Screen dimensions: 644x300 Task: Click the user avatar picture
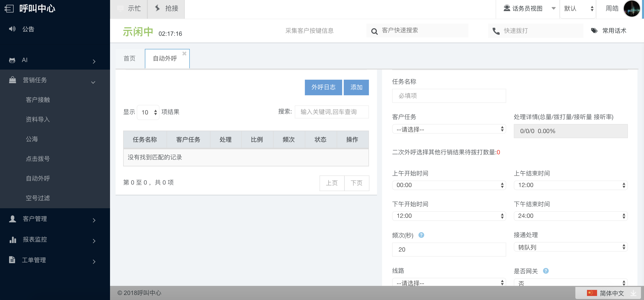pyautogui.click(x=632, y=9)
